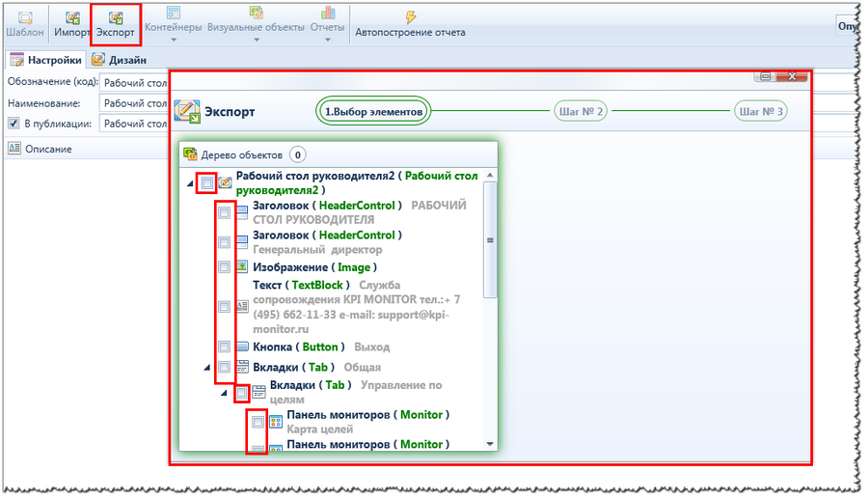Image resolution: width=868 pixels, height=500 pixels.
Task: Go to Шаг № 2
Action: coord(581,111)
